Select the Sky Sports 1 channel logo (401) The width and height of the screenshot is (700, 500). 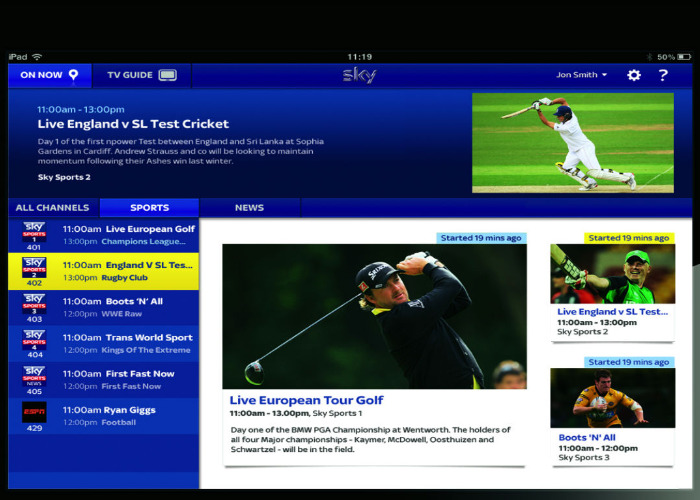pyautogui.click(x=34, y=232)
